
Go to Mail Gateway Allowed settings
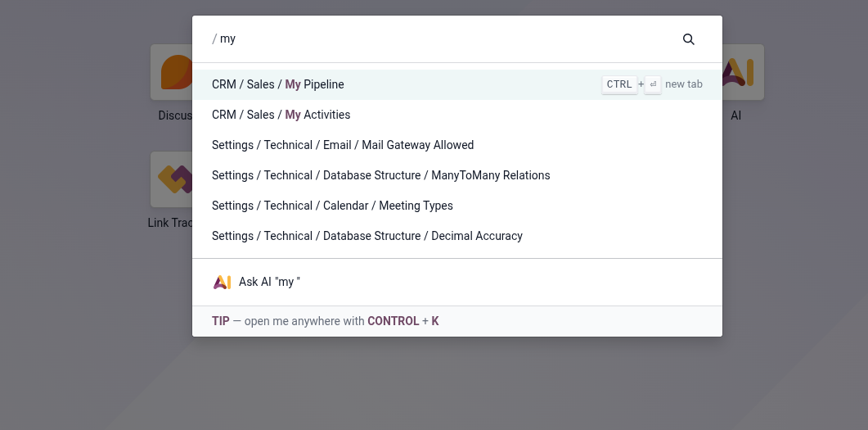[x=343, y=145]
